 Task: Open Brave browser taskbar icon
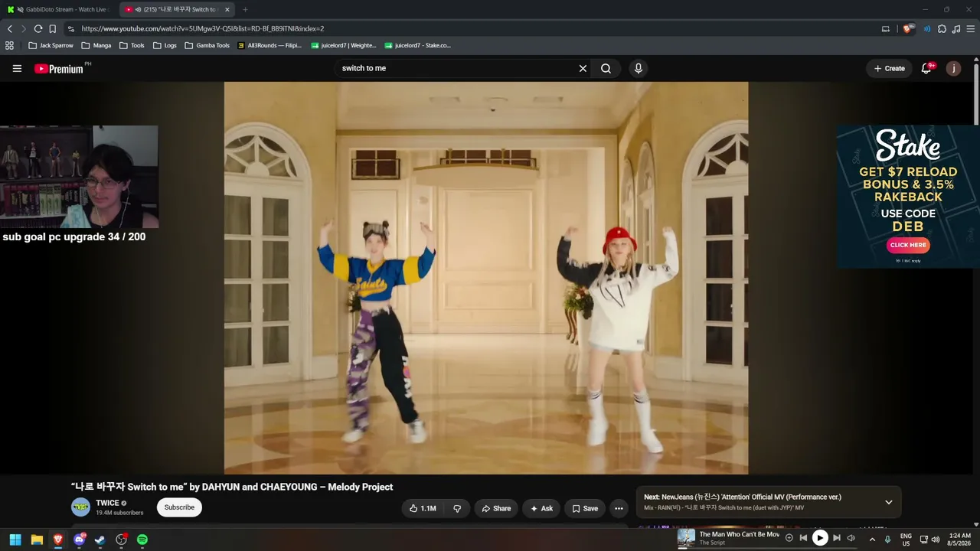[58, 540]
